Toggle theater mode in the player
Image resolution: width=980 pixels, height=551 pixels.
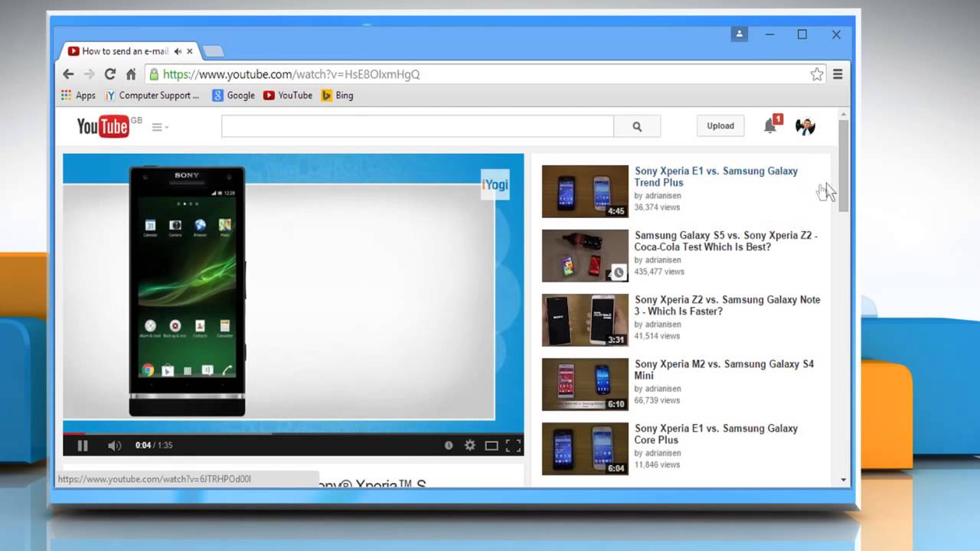pyautogui.click(x=492, y=445)
